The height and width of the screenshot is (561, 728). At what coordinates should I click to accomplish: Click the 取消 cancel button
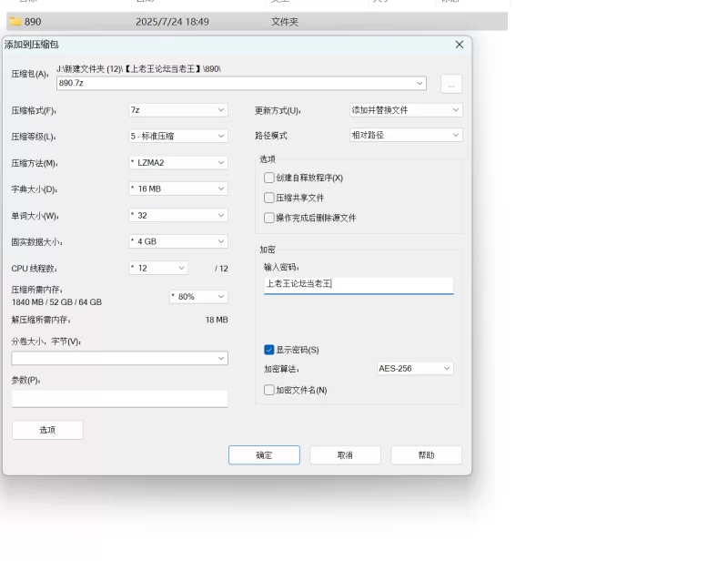coord(345,455)
